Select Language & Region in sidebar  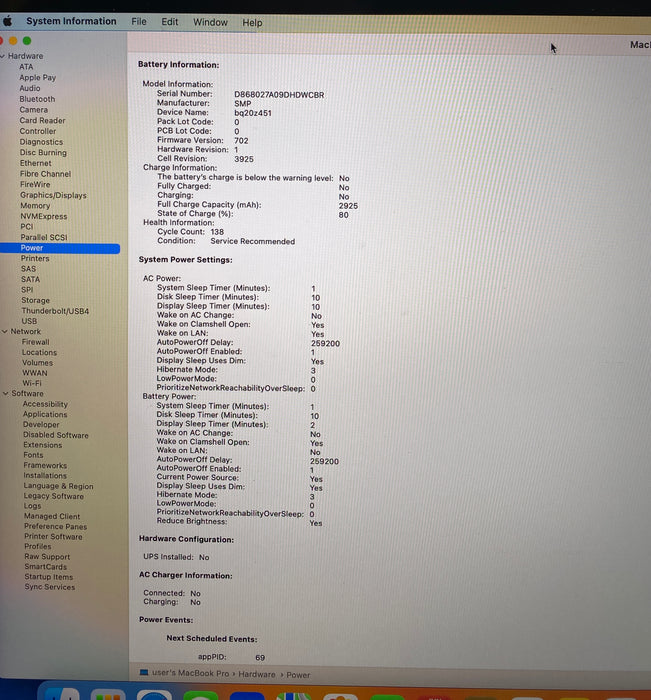(58, 486)
